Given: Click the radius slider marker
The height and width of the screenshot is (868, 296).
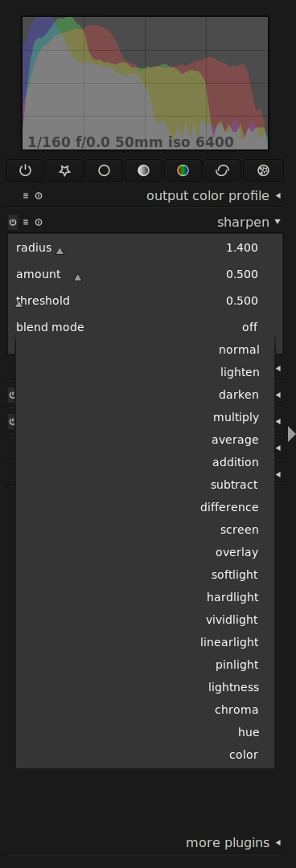Looking at the screenshot, I should [x=60, y=251].
